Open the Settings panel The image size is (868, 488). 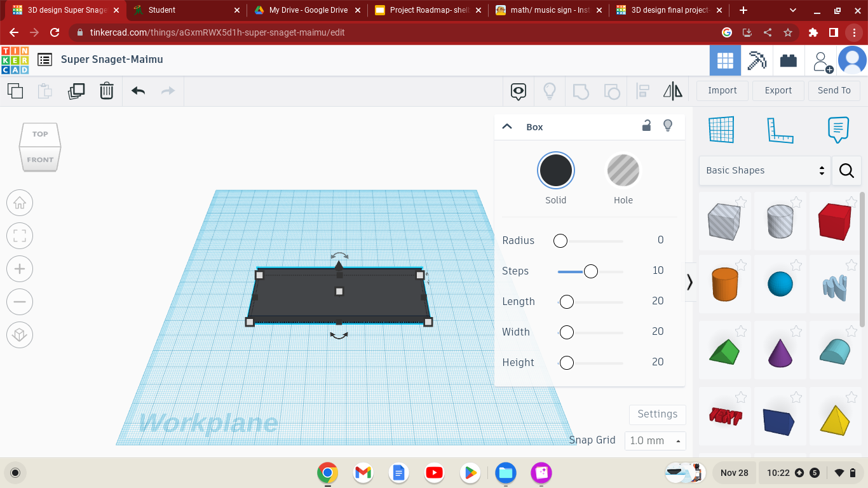click(657, 414)
